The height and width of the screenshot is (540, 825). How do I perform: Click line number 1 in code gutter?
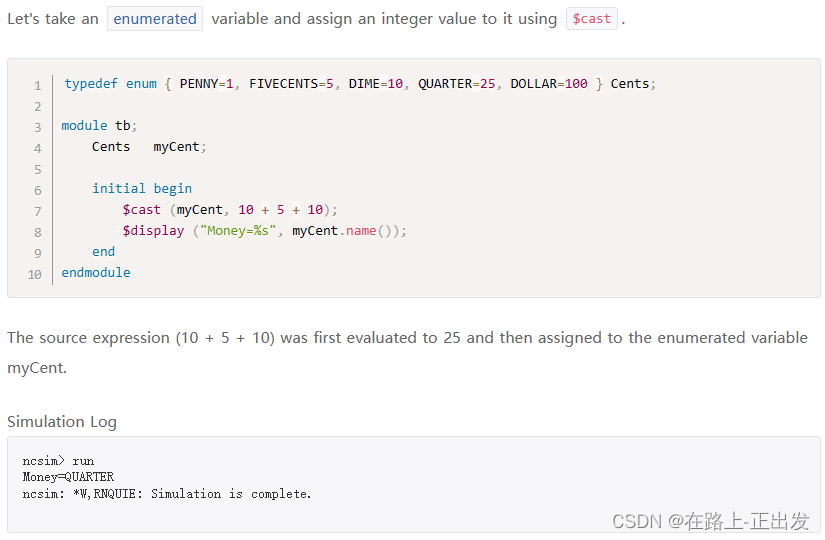point(38,86)
